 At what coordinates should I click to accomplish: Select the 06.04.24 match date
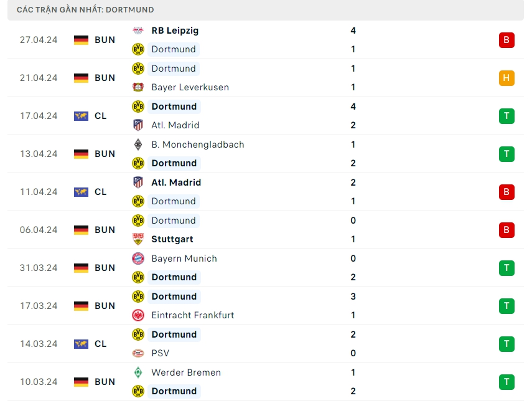(x=39, y=230)
